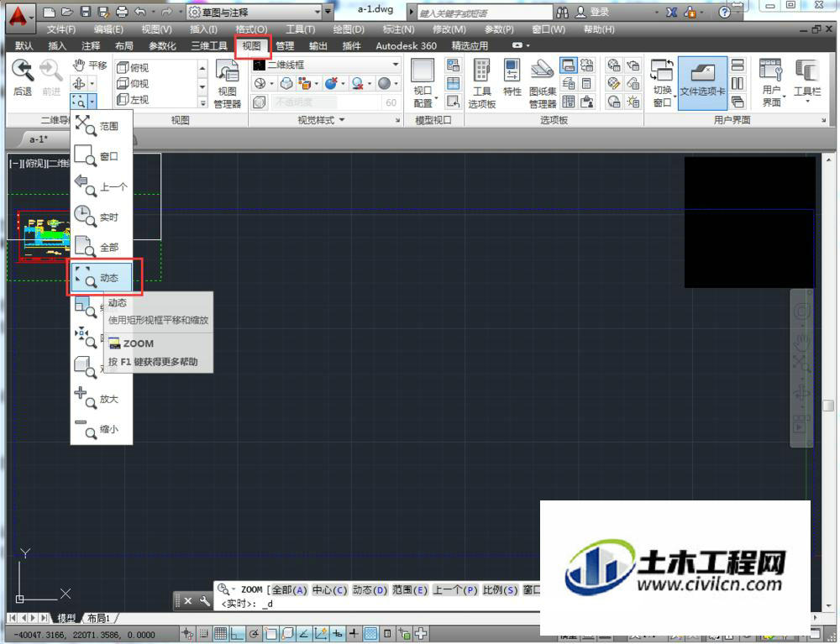
Task: Click the Undo arrow icon
Action: point(140,12)
